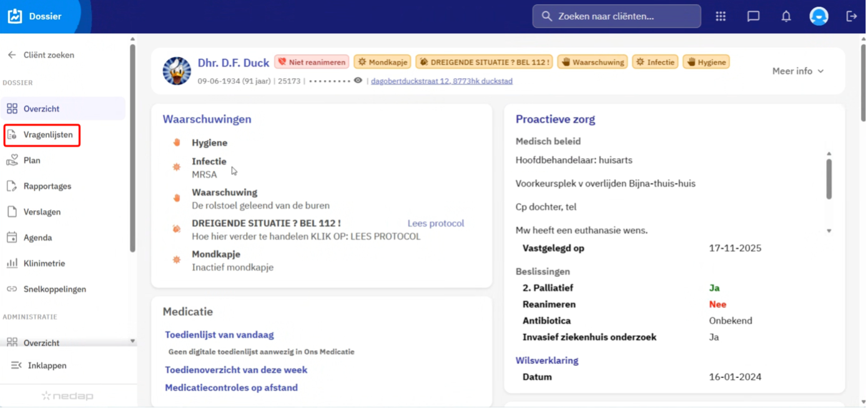Click the Mondkapje badge in the client header
Screen dimensions: 868x410
(382, 62)
